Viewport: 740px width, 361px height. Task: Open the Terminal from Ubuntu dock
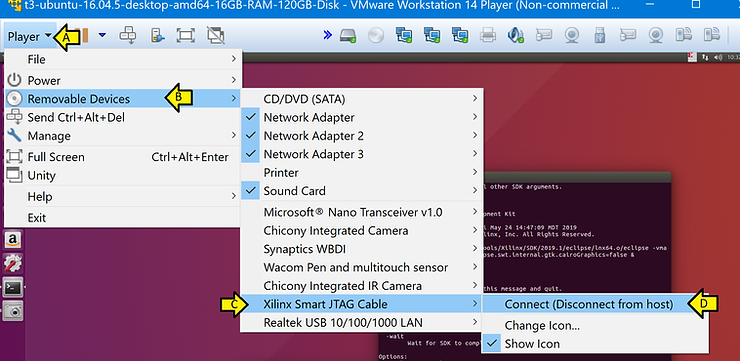(x=13, y=287)
